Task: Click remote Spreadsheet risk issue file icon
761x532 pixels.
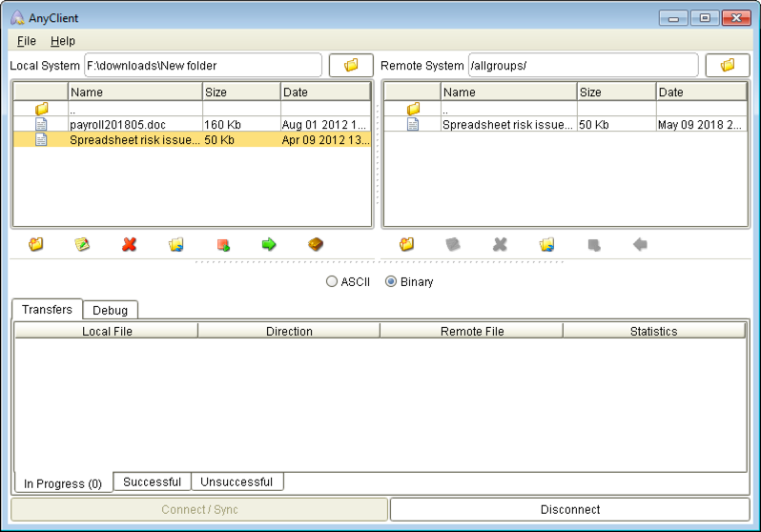Action: (x=413, y=124)
